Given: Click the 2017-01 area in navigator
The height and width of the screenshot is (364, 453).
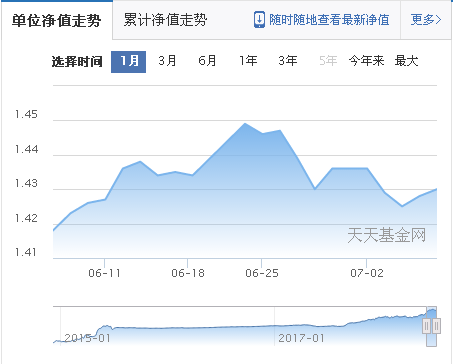Looking at the screenshot, I should pos(301,338).
